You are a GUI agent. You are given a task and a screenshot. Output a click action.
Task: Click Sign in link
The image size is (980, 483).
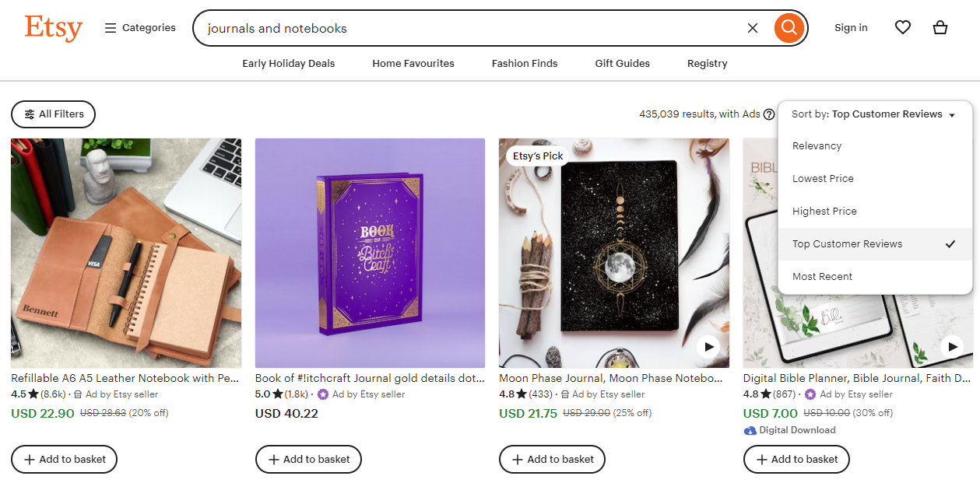[x=851, y=28]
